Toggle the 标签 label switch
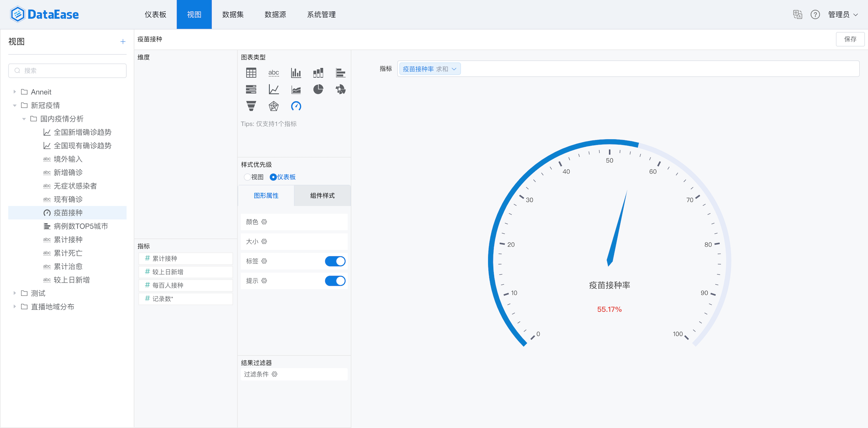 (x=335, y=261)
